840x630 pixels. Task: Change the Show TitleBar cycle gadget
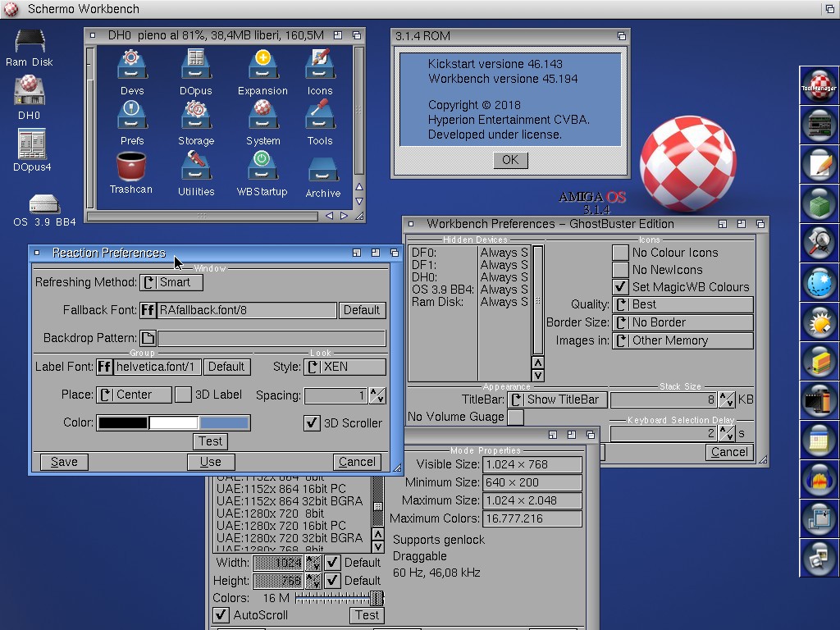point(557,399)
